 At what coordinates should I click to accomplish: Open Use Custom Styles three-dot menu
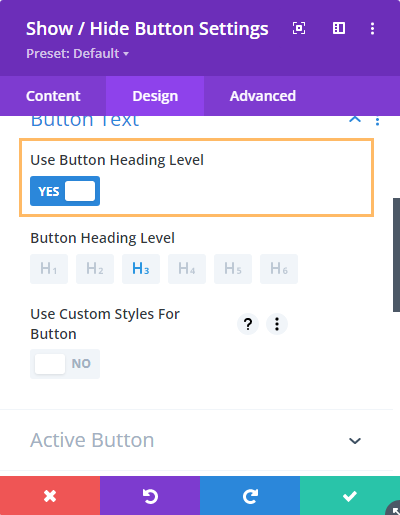pos(277,324)
